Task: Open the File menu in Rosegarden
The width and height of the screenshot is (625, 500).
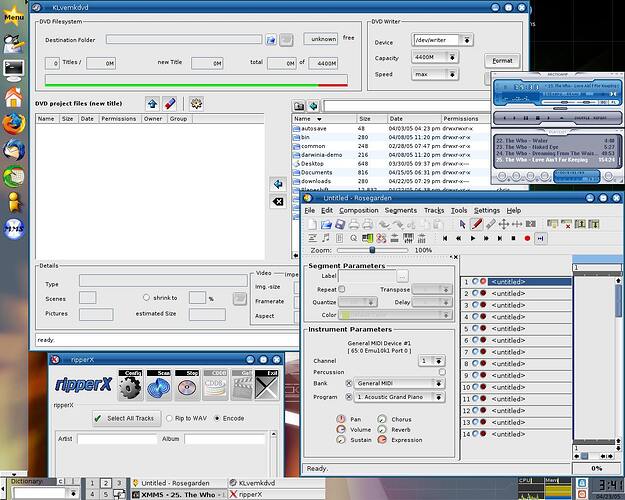Action: pyautogui.click(x=310, y=211)
